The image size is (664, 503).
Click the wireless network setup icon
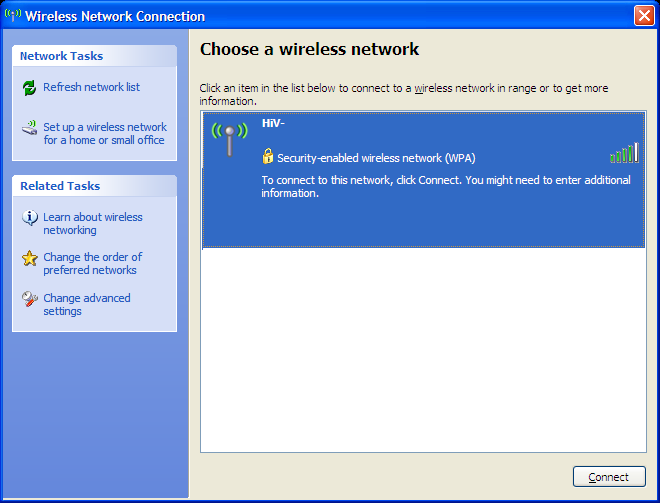coord(29,128)
